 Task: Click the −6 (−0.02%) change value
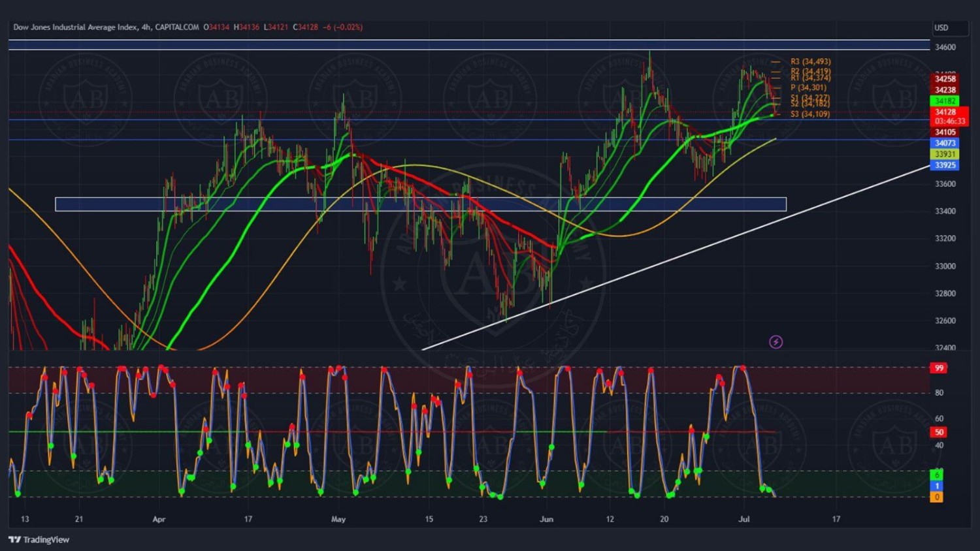tap(343, 27)
